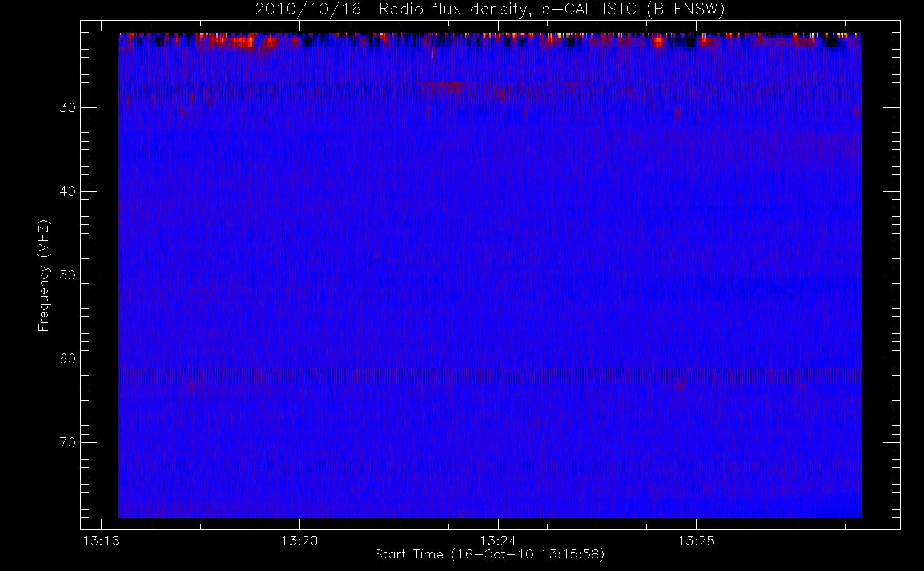
Task: Click the frequency tick label "70"
Action: 67,443
